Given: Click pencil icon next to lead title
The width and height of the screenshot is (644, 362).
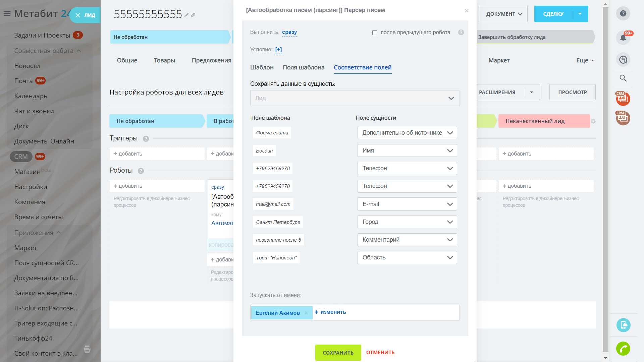Looking at the screenshot, I should 186,15.
